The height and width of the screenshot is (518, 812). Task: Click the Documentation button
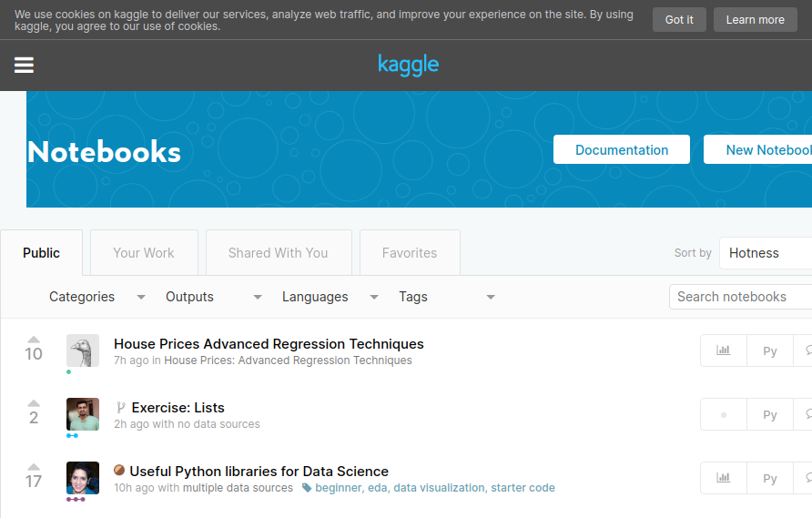click(622, 149)
